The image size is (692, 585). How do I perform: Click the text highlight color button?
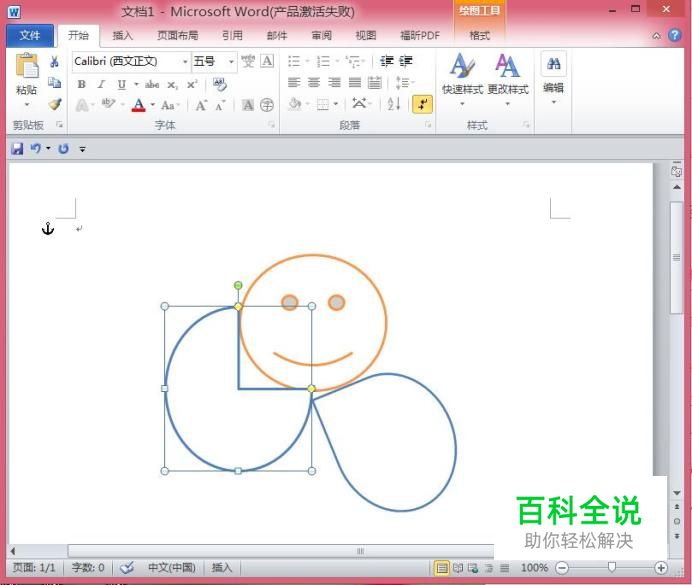click(108, 105)
